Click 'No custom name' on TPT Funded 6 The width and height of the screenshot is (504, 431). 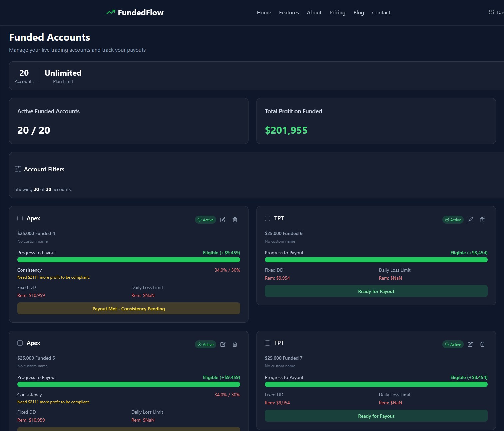coord(280,241)
